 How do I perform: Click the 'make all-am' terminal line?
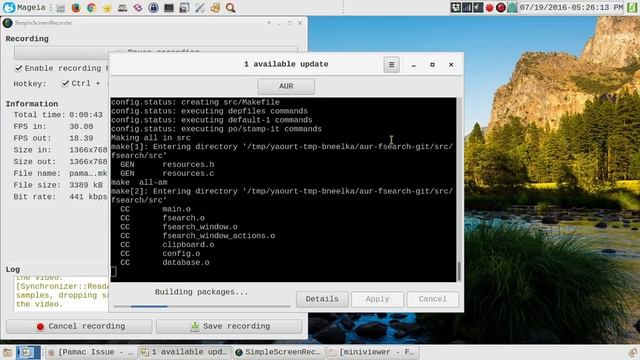click(139, 182)
